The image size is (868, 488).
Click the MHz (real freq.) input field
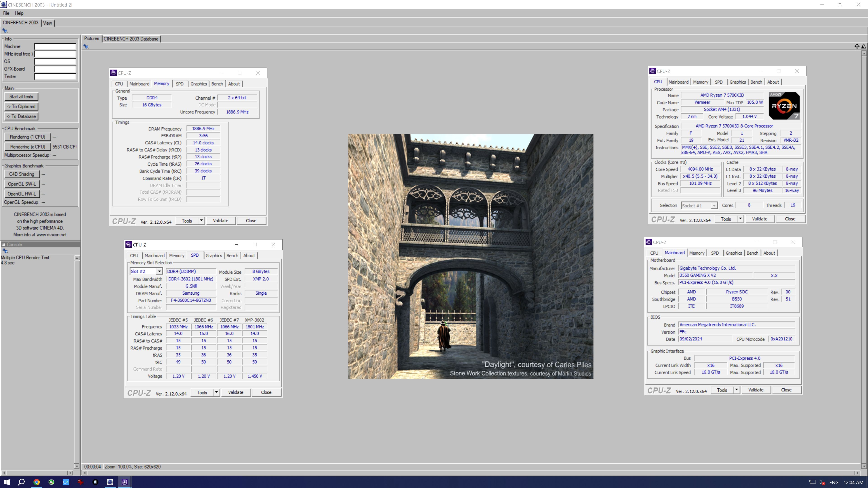[x=55, y=54]
